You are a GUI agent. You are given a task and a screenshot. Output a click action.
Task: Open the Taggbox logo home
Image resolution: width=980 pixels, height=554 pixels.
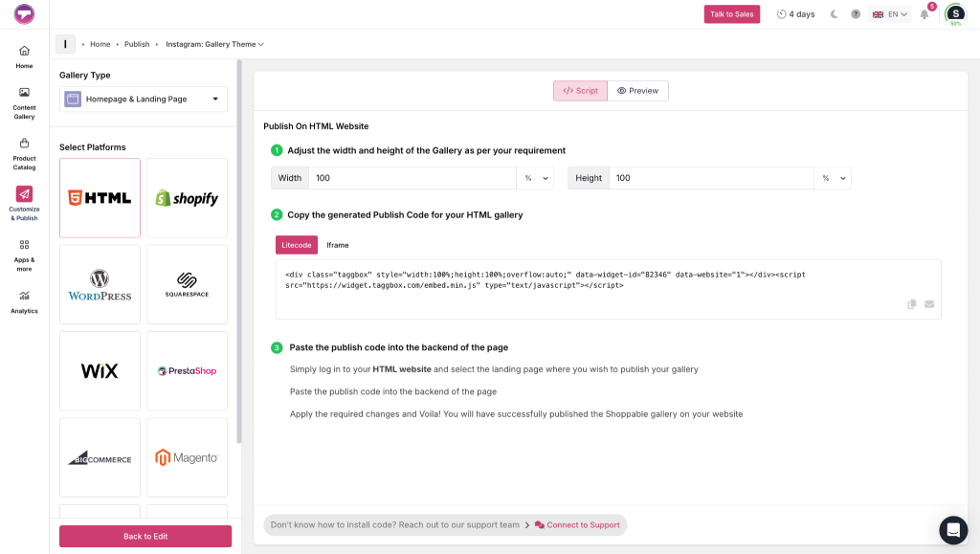(24, 13)
